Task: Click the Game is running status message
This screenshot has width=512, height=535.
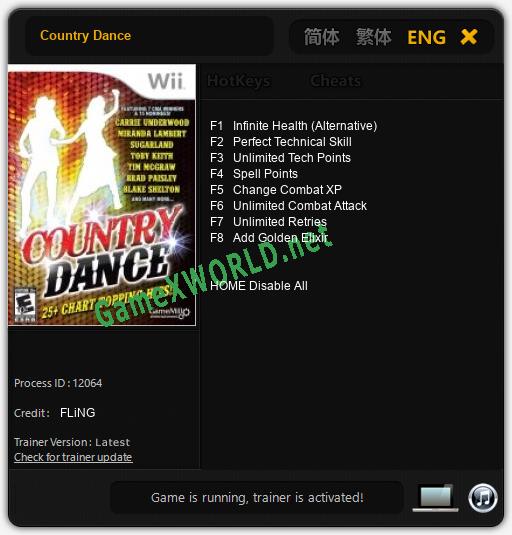Action: [257, 498]
